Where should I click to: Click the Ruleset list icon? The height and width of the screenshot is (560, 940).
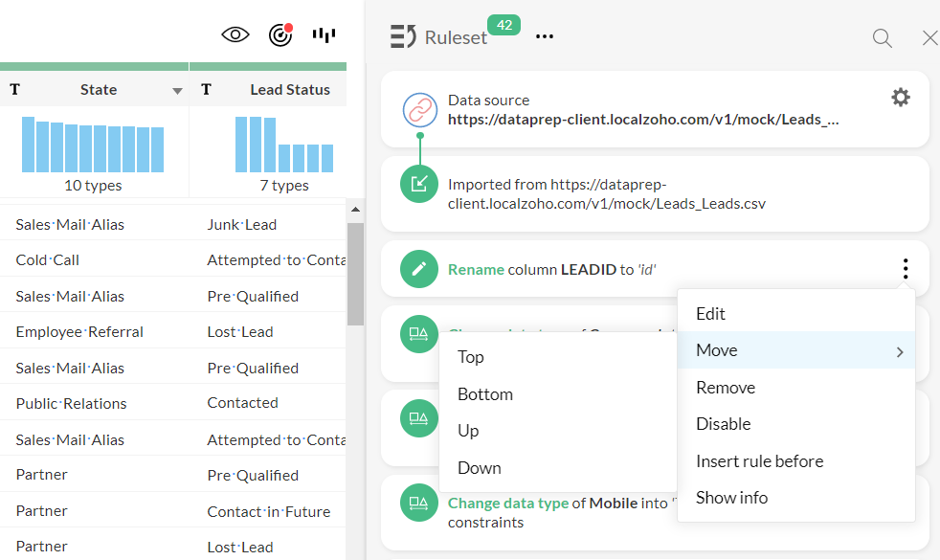click(404, 37)
